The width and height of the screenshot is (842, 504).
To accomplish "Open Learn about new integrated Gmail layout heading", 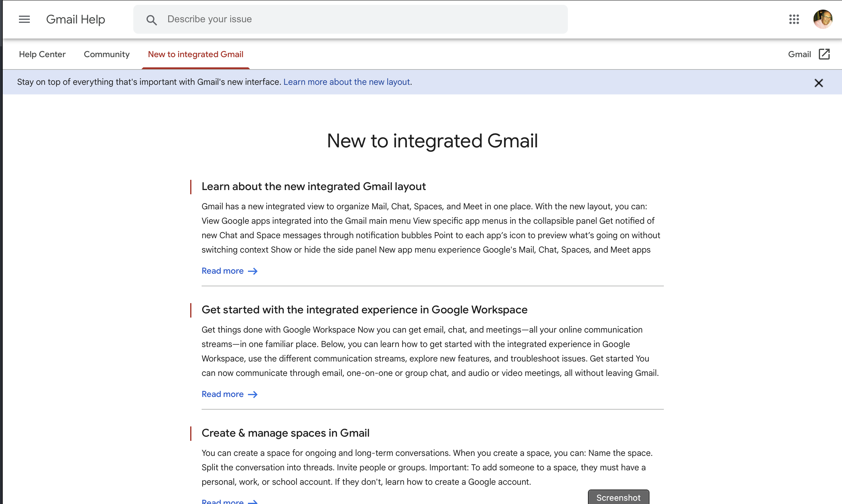I will 313,186.
